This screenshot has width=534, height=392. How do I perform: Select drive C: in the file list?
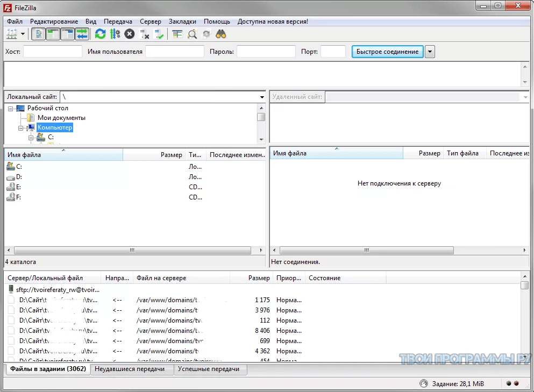(x=19, y=167)
